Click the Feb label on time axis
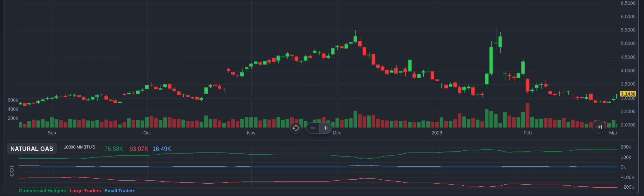 [x=527, y=133]
